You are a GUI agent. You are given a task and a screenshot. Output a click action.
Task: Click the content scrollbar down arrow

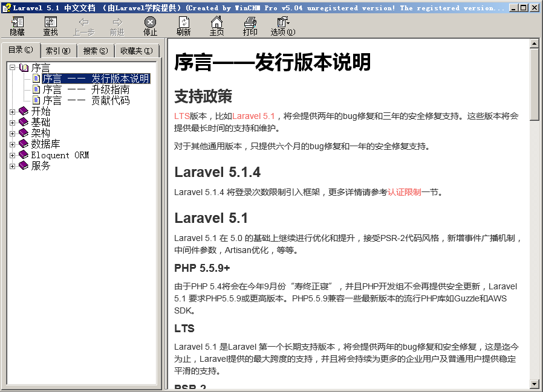pyautogui.click(x=535, y=384)
